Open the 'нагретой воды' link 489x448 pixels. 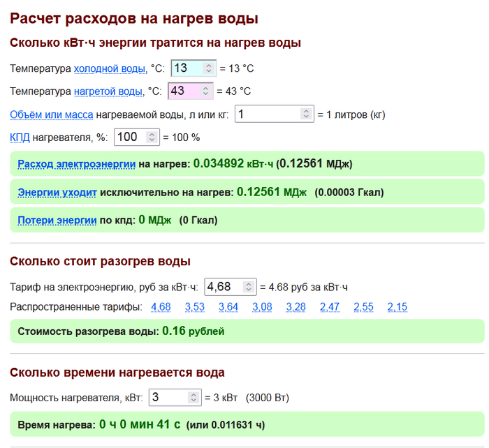click(x=108, y=91)
